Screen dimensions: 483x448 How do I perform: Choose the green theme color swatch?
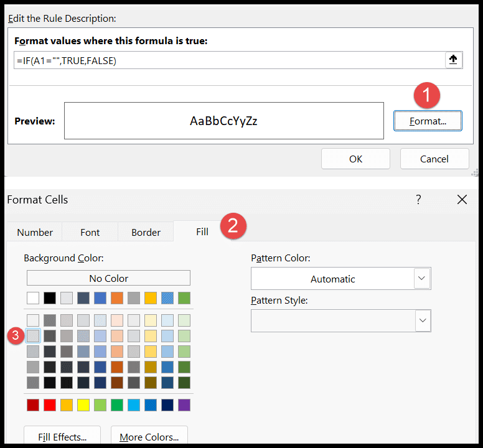pyautogui.click(x=184, y=298)
